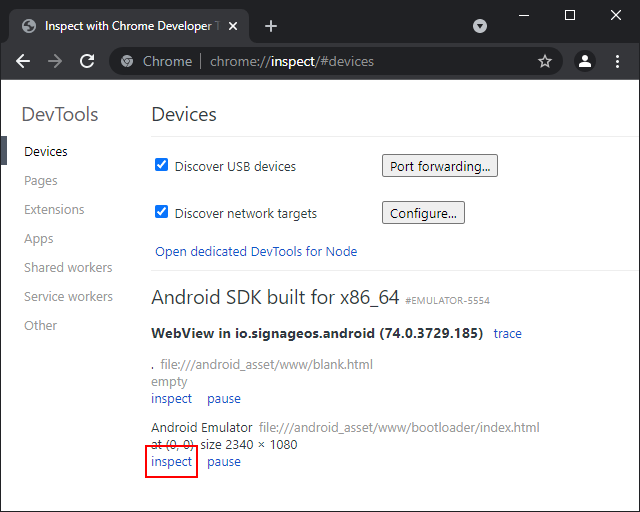
Task: Inspect the Android Emulator bootloader page
Action: (171, 461)
